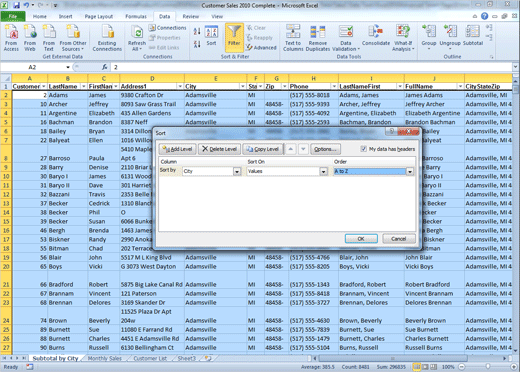
Task: Click the formula bar input field
Action: point(312,67)
